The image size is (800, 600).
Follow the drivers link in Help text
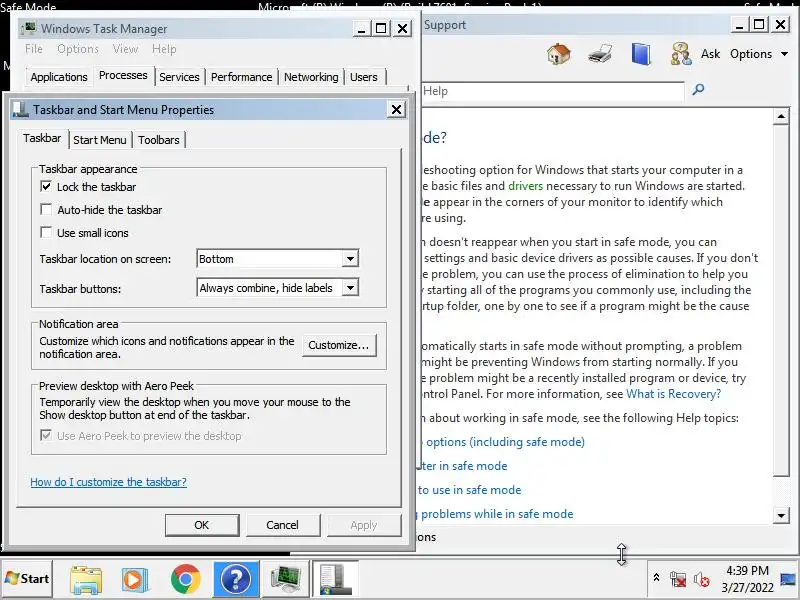point(526,186)
